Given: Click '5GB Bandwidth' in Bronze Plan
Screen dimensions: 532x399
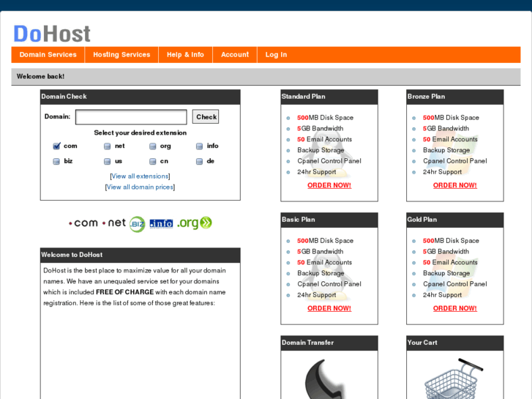Looking at the screenshot, I should point(446,128).
